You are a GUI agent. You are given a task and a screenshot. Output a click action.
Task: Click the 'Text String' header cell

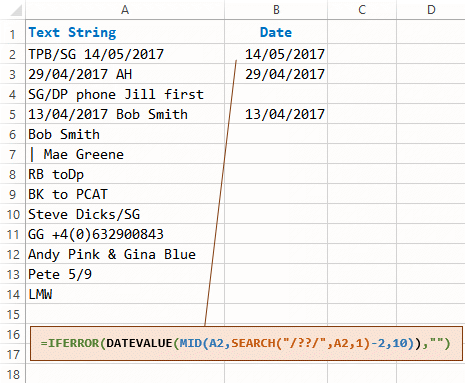[125, 32]
